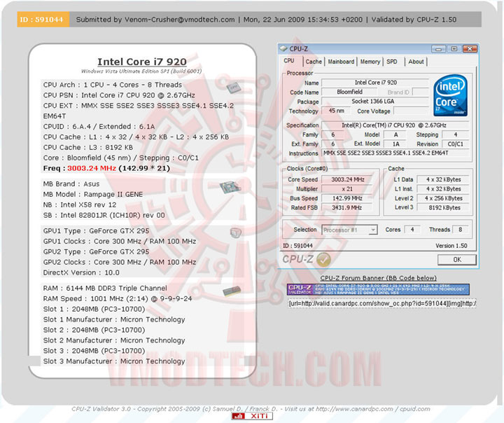Click the red Freq 3003.24 MHz value

92,168
